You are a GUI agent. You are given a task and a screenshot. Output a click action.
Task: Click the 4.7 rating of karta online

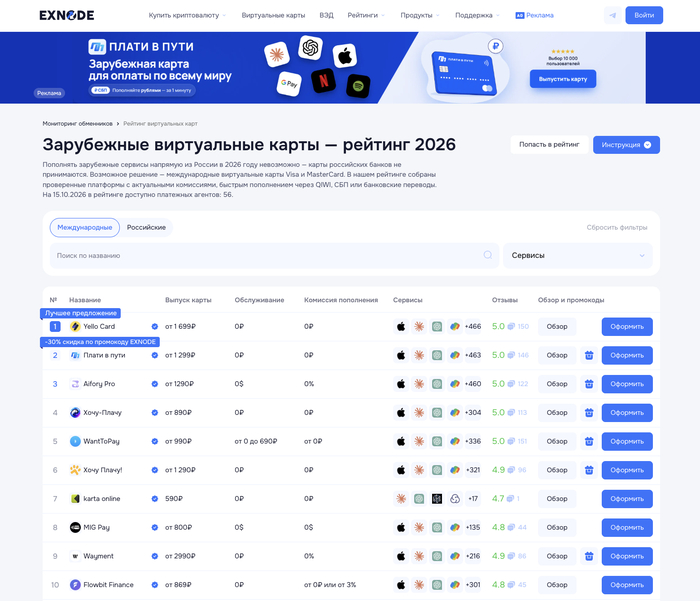[498, 499]
